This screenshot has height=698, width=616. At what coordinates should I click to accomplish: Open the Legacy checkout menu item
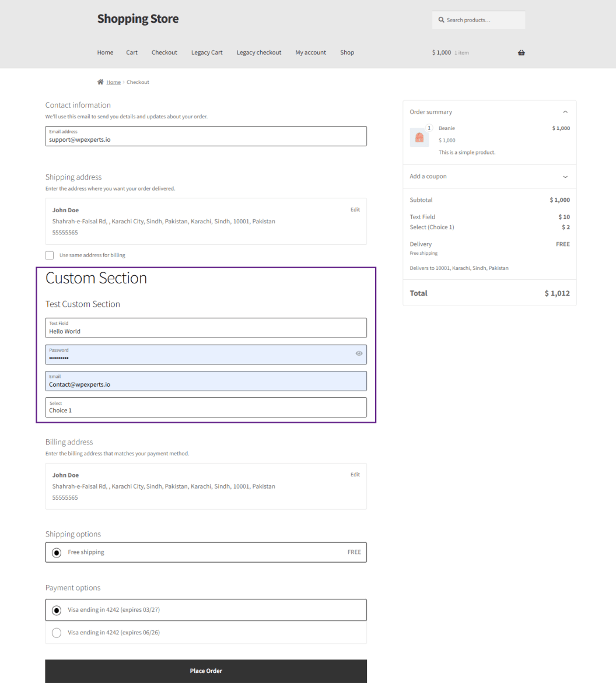(x=259, y=52)
